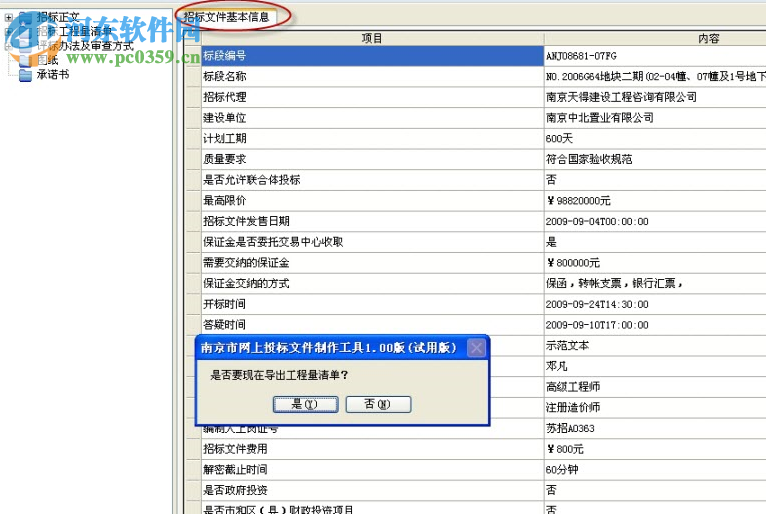Click the ￥800000元 value
Image resolution: width=766 pixels, height=514 pixels.
pos(573,263)
